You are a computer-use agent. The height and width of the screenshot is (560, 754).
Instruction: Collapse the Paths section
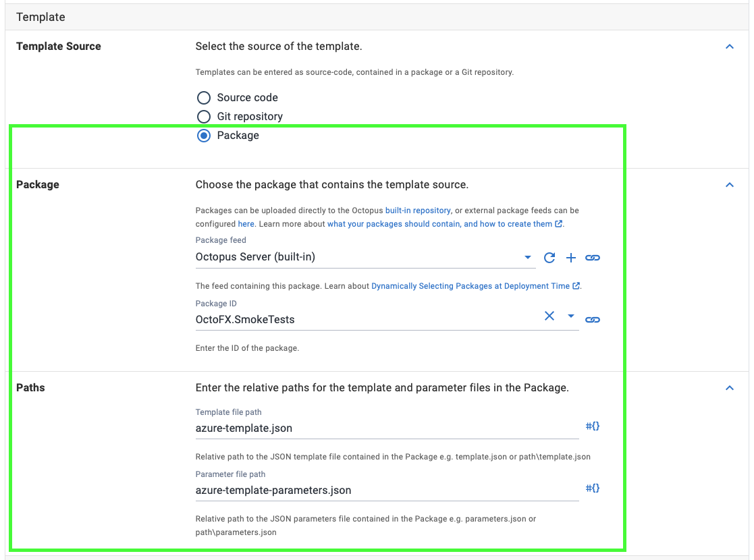(729, 388)
